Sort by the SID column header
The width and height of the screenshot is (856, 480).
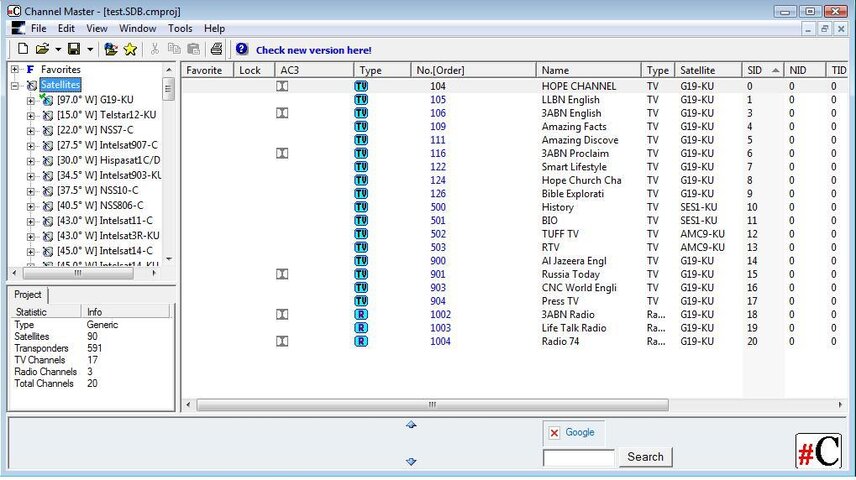[763, 70]
